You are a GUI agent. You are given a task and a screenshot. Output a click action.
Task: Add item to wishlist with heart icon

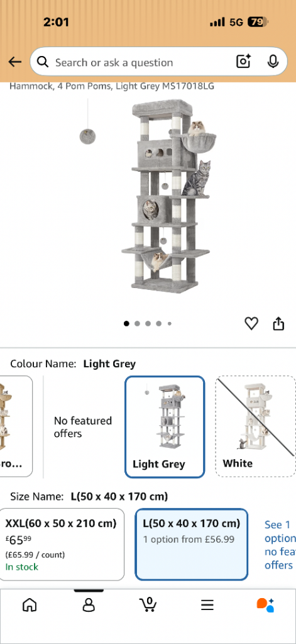pos(251,324)
